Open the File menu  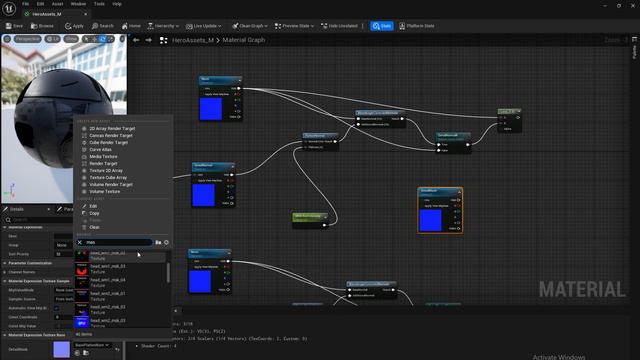point(25,4)
